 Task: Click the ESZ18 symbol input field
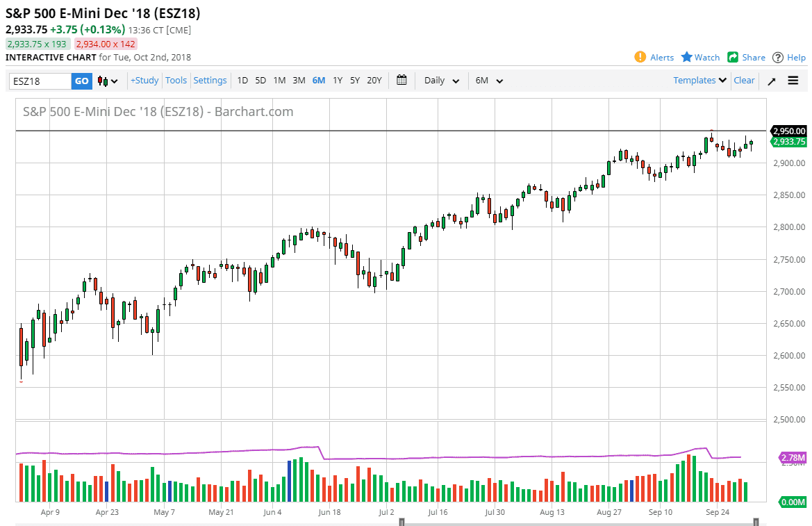[38, 81]
